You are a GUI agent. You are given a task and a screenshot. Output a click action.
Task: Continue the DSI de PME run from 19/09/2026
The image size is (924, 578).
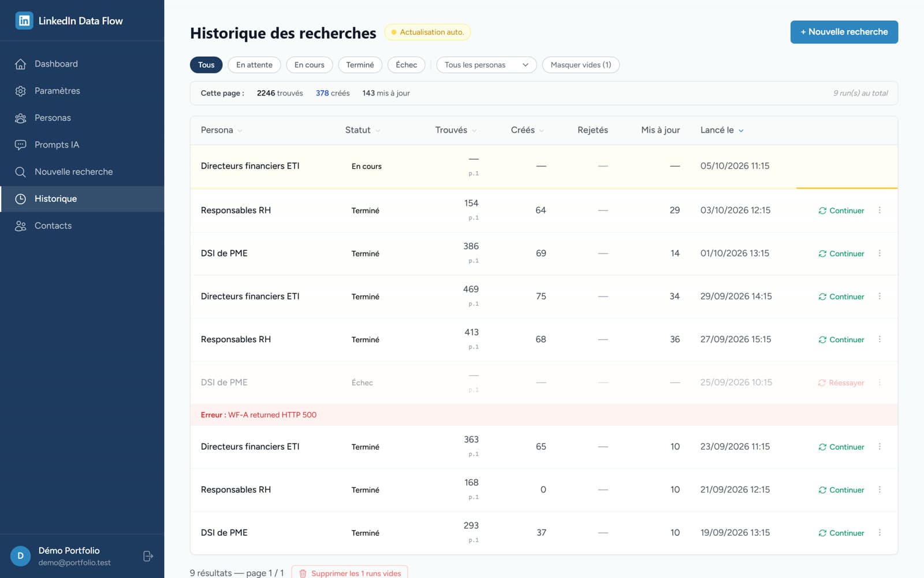click(841, 533)
